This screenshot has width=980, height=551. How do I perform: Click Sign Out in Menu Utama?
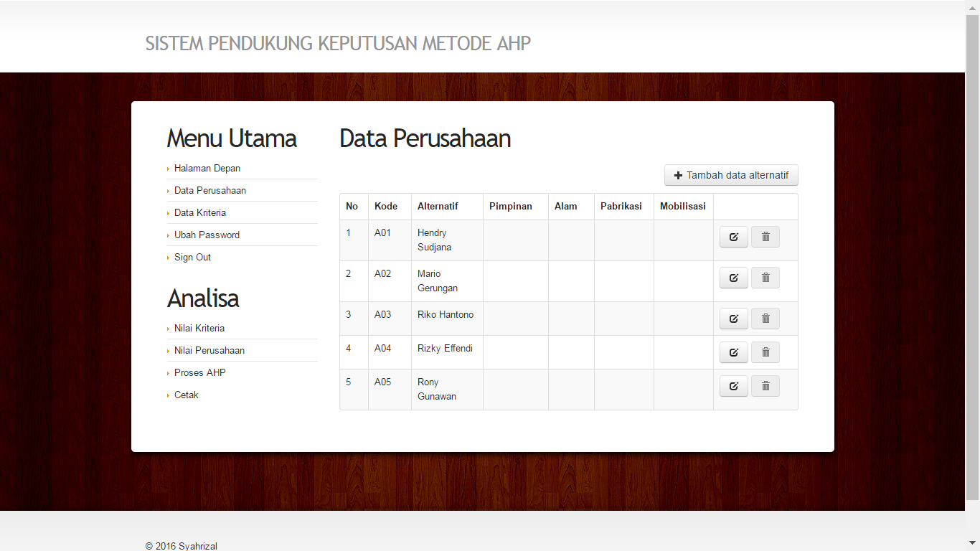pos(192,258)
